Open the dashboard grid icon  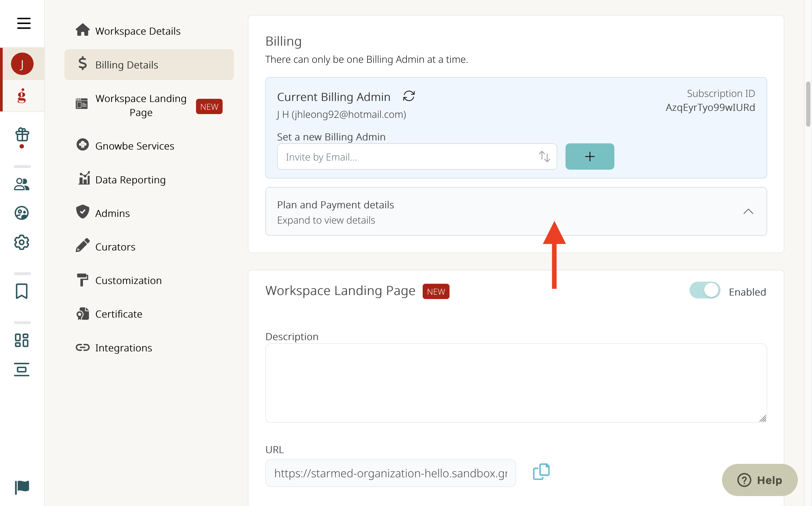(22, 340)
